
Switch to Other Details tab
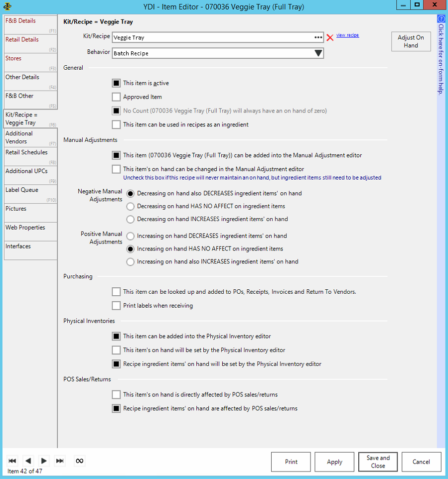coord(30,81)
